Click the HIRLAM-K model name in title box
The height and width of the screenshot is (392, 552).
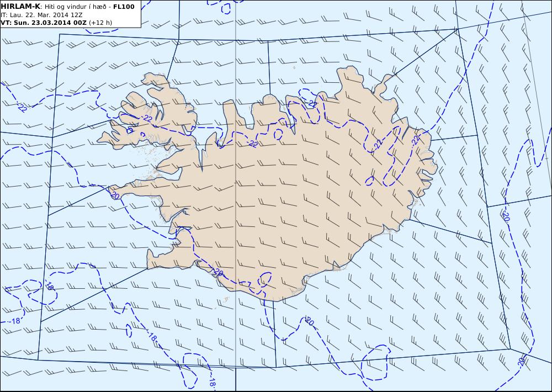[20, 7]
